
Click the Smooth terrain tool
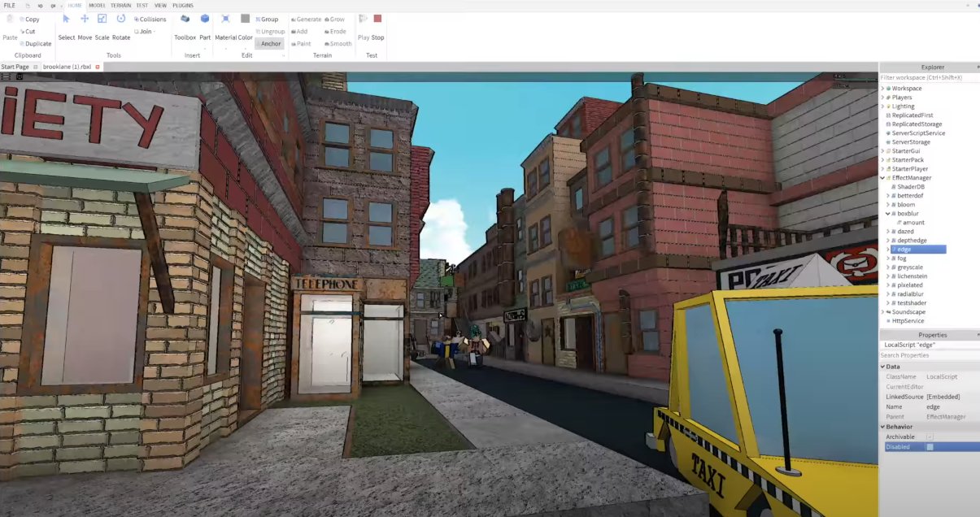pos(338,44)
